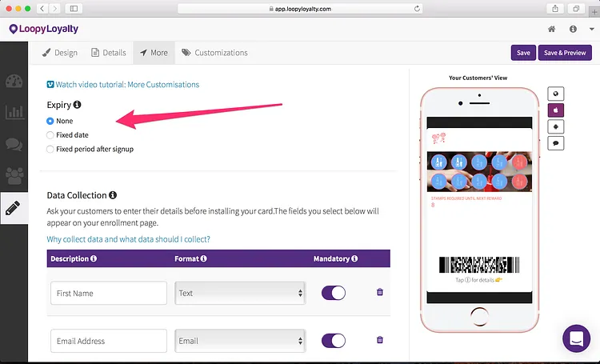This screenshot has height=364, width=600.
Task: Open the Design tab
Action: point(60,53)
